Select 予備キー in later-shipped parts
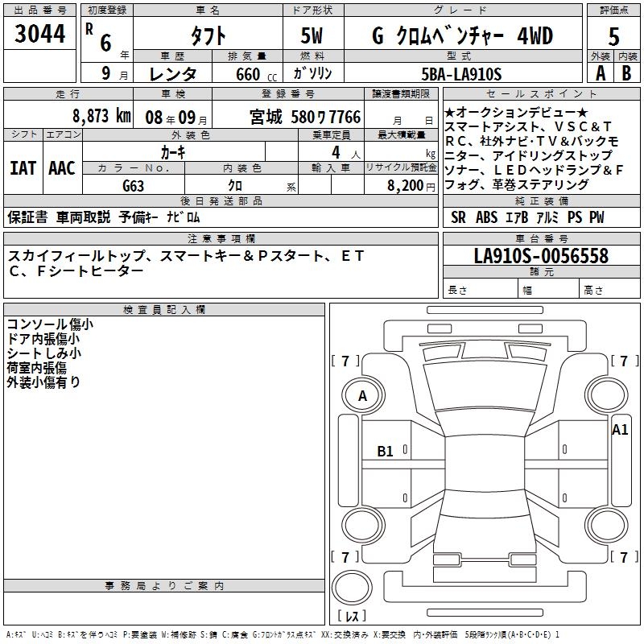The height and width of the screenshot is (644, 644). pyautogui.click(x=138, y=217)
